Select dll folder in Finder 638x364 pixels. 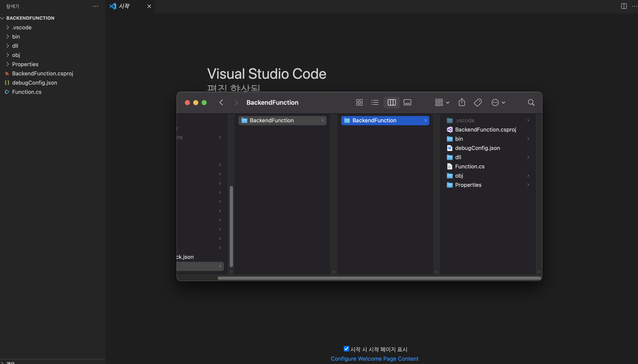(488, 157)
